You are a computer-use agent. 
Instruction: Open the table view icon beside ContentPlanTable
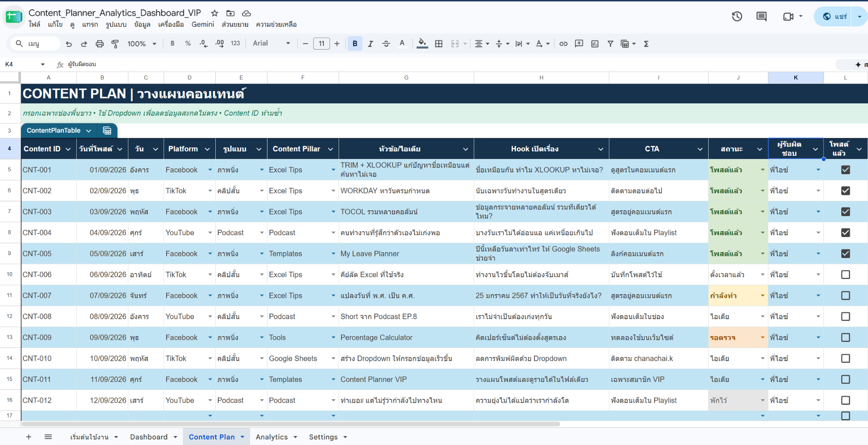(x=107, y=131)
